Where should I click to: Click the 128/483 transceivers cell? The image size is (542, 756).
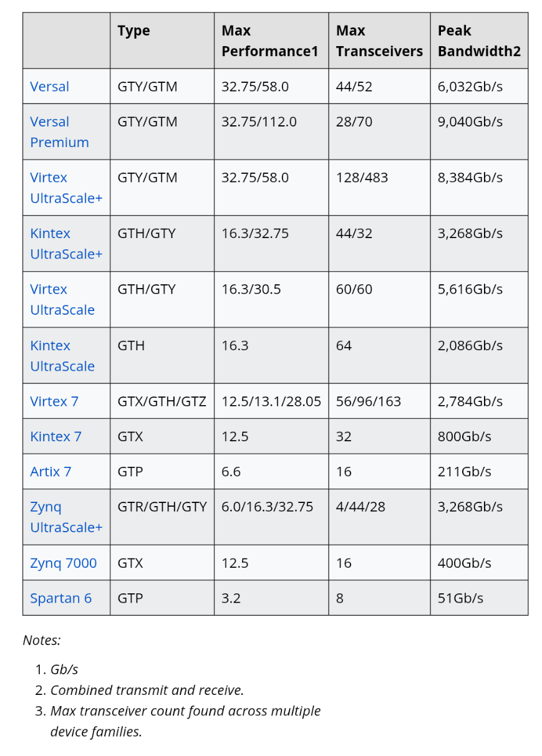[x=362, y=178]
